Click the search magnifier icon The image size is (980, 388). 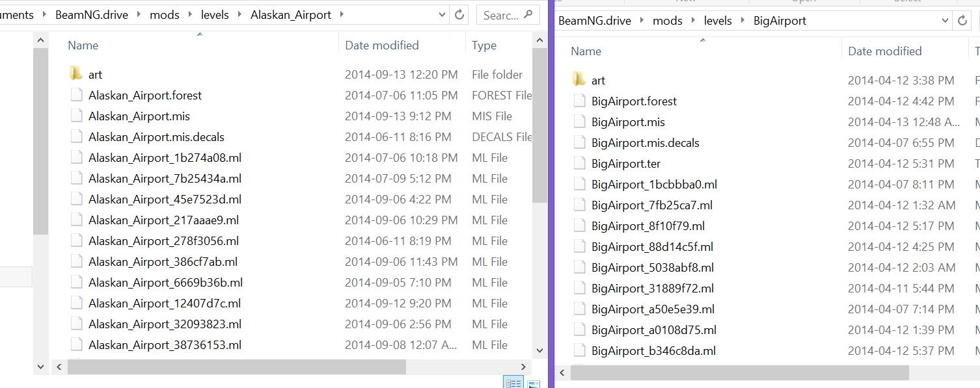(x=528, y=15)
